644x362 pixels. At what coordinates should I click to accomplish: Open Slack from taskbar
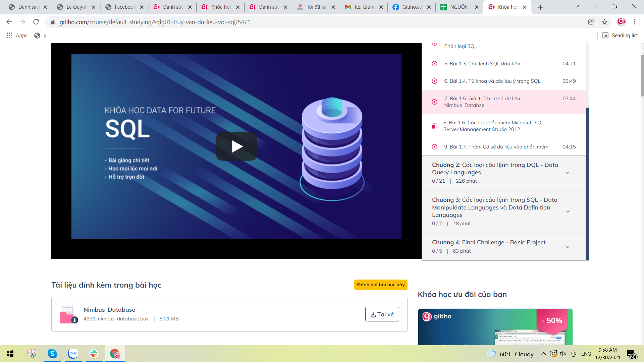94,354
